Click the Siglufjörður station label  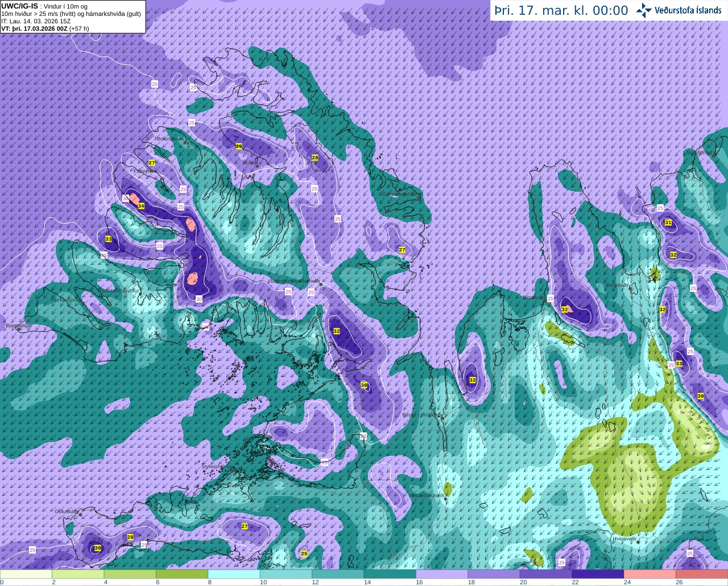(699, 152)
